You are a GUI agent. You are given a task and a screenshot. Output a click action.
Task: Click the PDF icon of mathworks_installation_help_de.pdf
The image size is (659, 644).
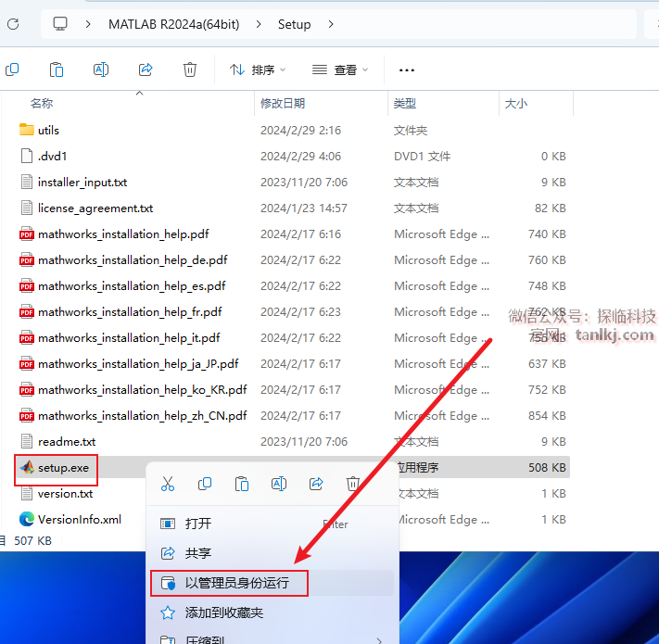(27, 260)
